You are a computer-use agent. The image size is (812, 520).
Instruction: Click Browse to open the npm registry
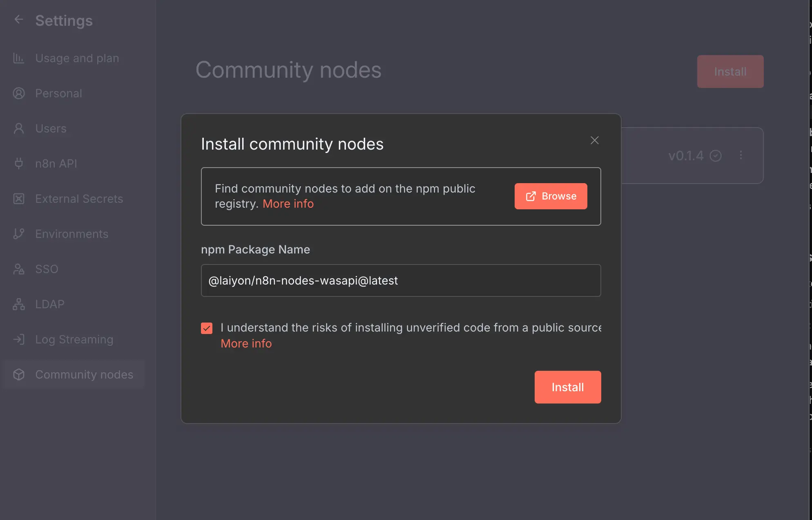pyautogui.click(x=551, y=196)
